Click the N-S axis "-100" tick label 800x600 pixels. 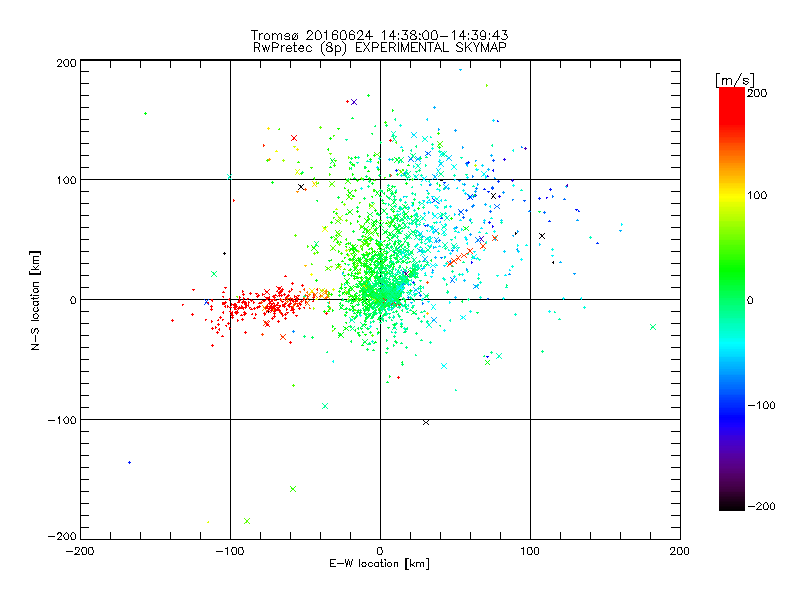[62, 420]
